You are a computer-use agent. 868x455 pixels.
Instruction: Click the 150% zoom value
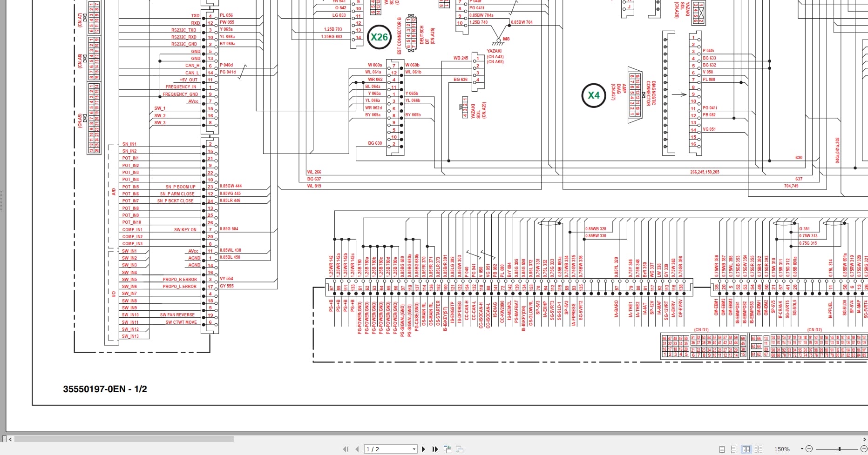pyautogui.click(x=781, y=448)
